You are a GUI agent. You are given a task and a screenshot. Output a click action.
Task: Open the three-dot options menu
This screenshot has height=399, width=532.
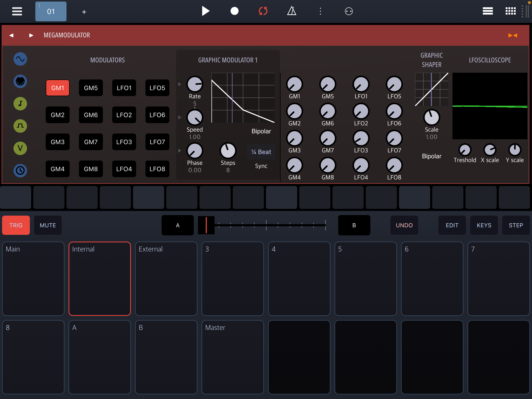coord(320,11)
